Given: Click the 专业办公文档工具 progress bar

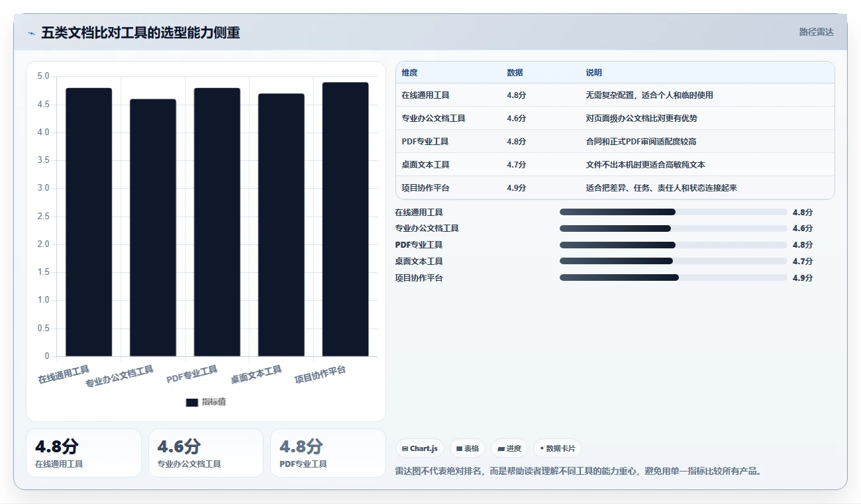Looking at the screenshot, I should tap(674, 228).
